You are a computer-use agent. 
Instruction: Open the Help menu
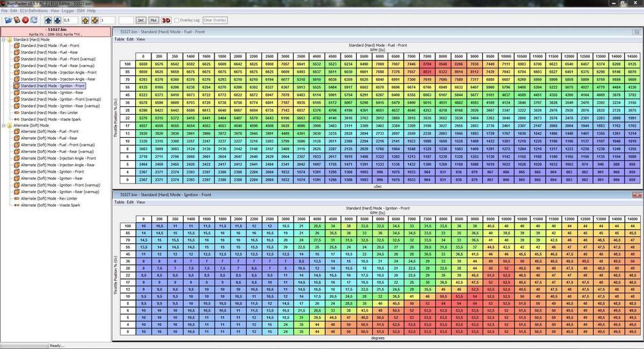tap(91, 11)
